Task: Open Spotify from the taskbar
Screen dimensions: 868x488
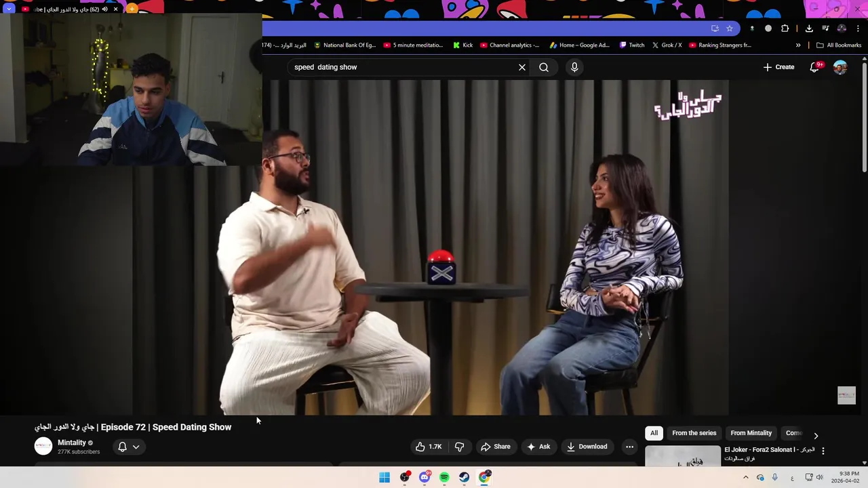Action: (444, 477)
